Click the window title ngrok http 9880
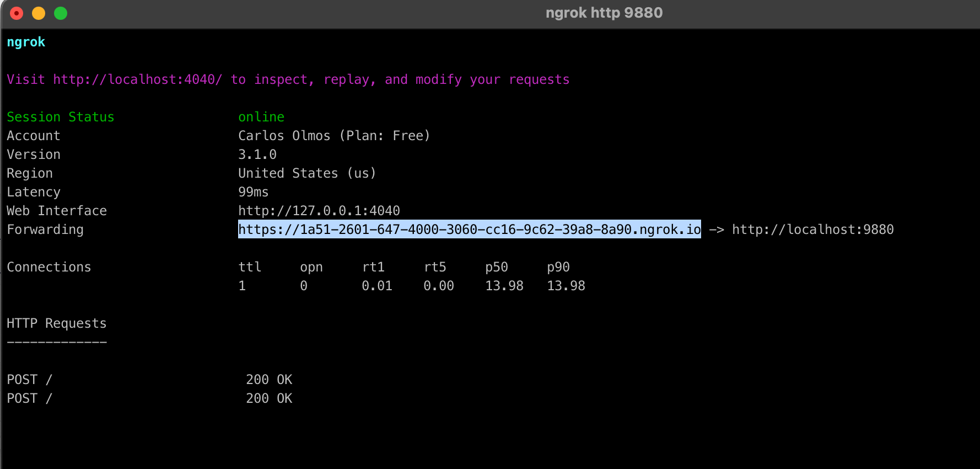 [604, 13]
